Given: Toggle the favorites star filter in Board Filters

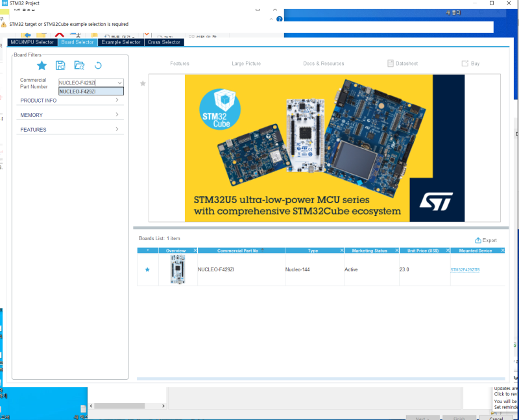Looking at the screenshot, I should (x=42, y=66).
